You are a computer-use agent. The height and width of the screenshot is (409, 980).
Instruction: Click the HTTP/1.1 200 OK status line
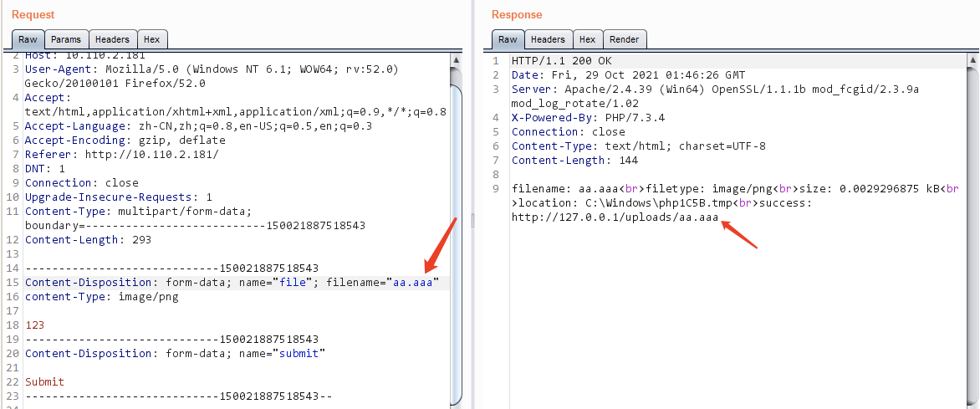click(561, 61)
